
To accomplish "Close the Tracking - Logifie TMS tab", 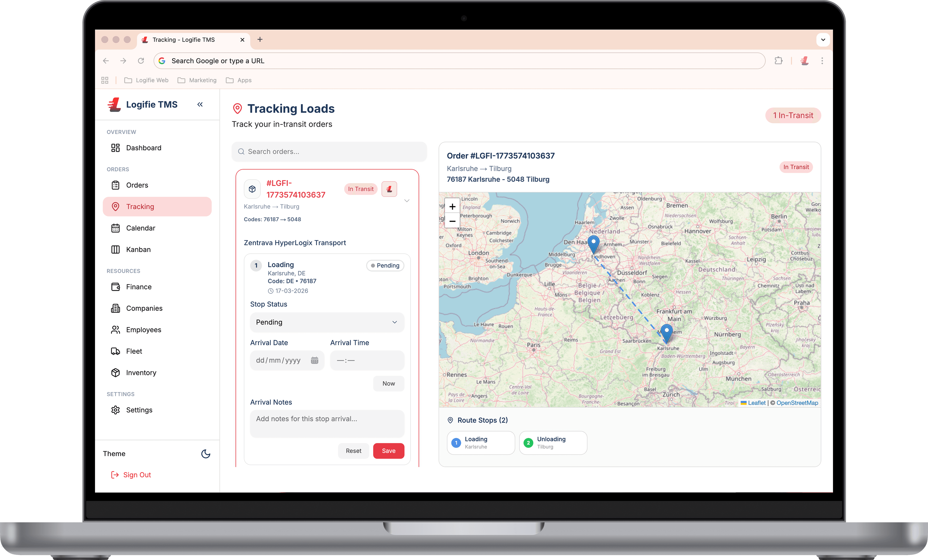I will [x=242, y=40].
